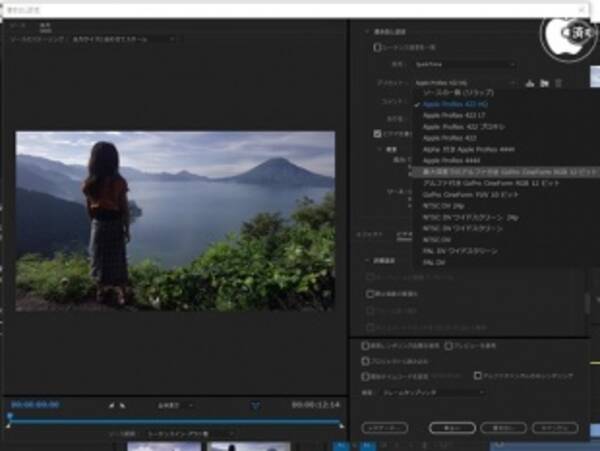The height and width of the screenshot is (451, 600).
Task: Click the set out point marker icon
Action: [x=123, y=405]
